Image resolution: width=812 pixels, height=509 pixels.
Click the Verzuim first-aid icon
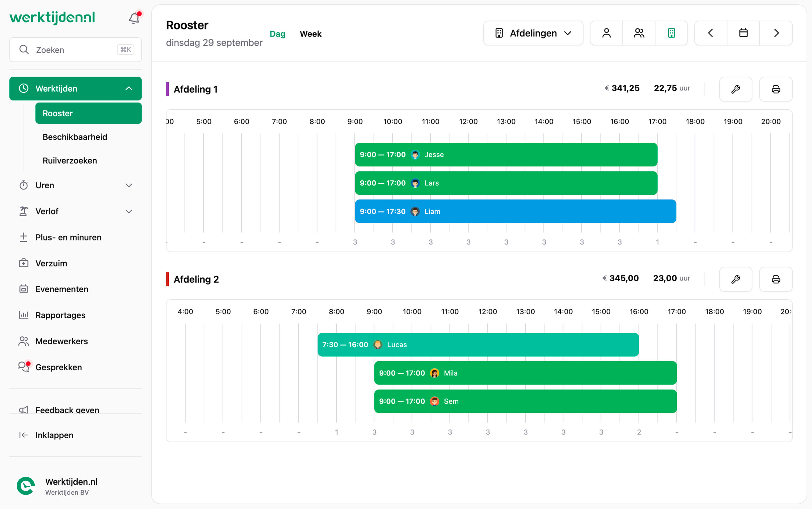click(24, 263)
